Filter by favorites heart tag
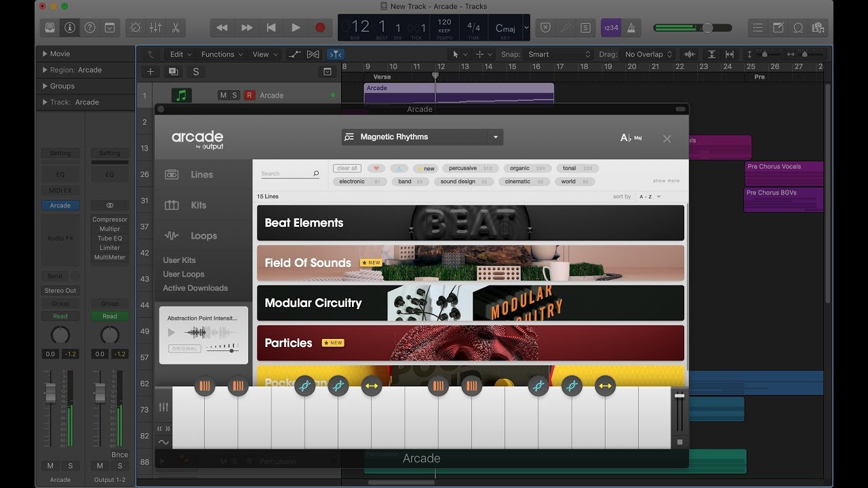The image size is (868, 488). [x=376, y=168]
